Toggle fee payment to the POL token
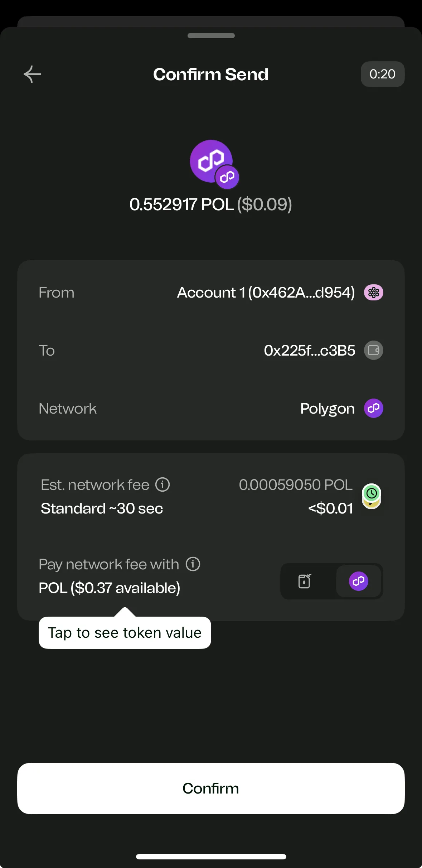422x868 pixels. 359,581
